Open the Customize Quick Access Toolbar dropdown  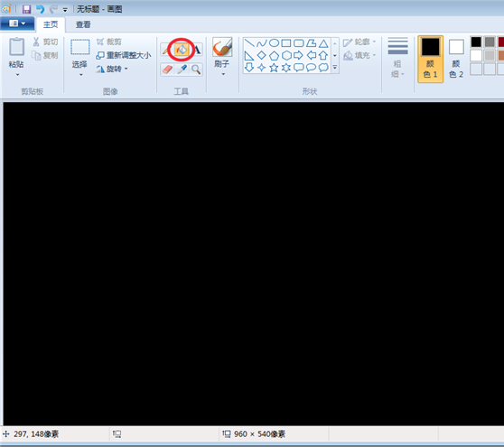click(65, 10)
